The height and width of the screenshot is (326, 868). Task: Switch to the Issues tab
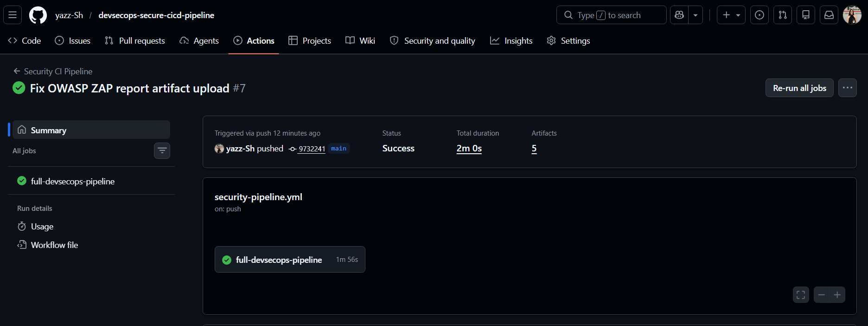coord(73,40)
